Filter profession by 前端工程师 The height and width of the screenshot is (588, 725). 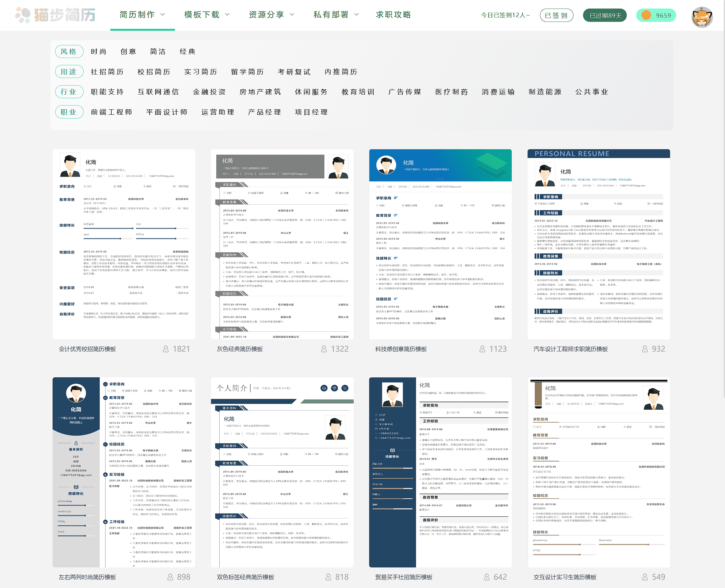pos(112,112)
